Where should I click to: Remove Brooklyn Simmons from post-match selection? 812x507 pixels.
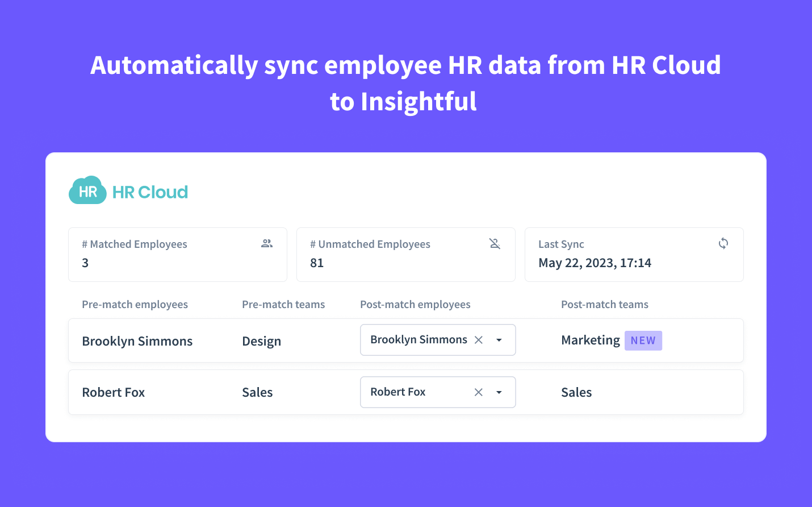[479, 339]
